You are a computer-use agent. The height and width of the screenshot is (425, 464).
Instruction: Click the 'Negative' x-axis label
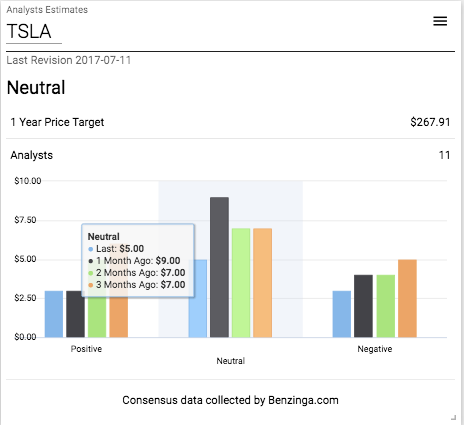click(x=375, y=349)
